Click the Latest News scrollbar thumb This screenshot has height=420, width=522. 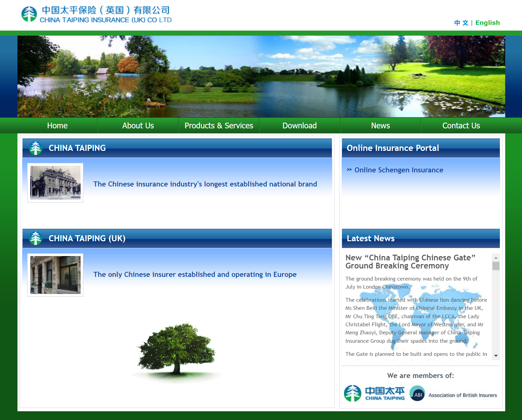pyautogui.click(x=496, y=266)
